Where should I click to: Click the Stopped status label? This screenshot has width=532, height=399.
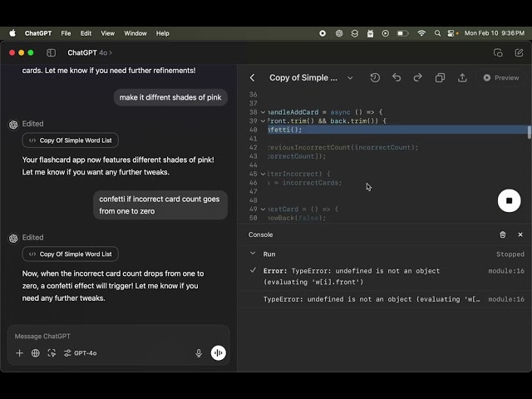(x=510, y=254)
